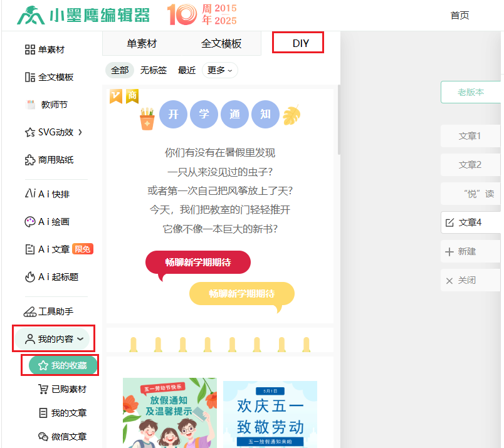
Task: Click 新建 to create new article
Action: 466,251
